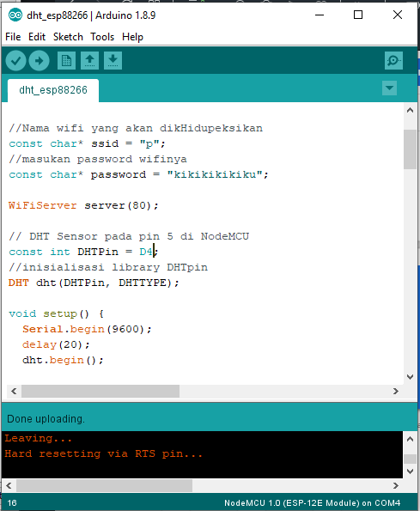Click editor vertical scrollbar up arrow
Viewport: 420px width, 511px height.
(x=411, y=110)
